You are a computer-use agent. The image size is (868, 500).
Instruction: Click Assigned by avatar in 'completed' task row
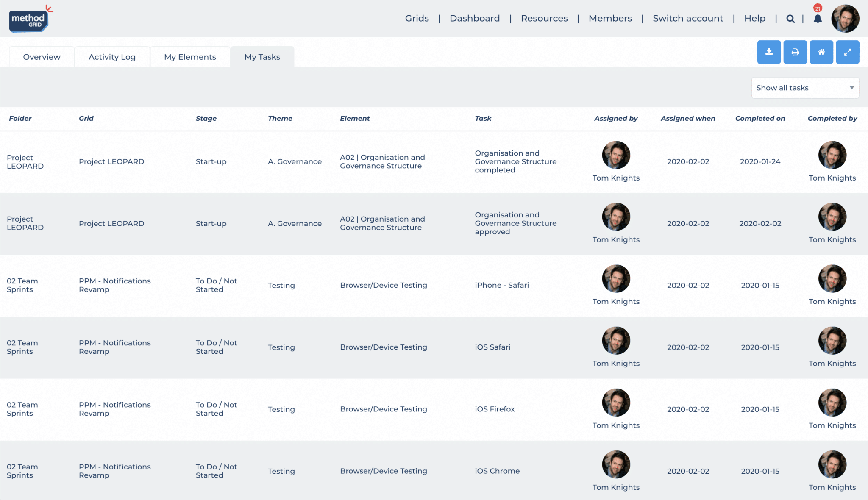click(616, 155)
